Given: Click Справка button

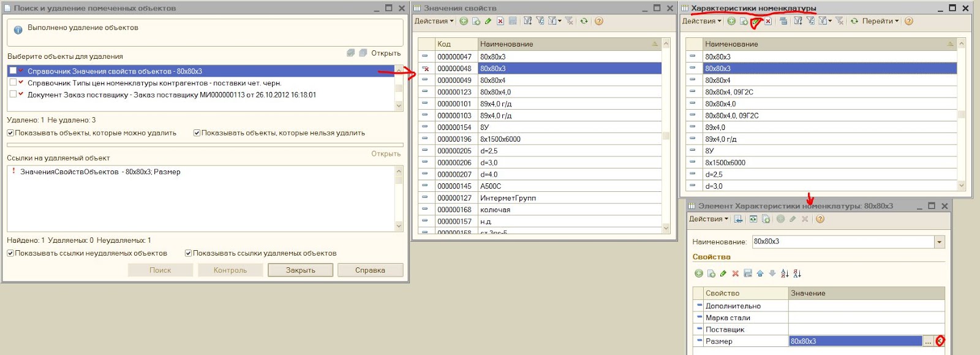Looking at the screenshot, I should click(x=370, y=270).
